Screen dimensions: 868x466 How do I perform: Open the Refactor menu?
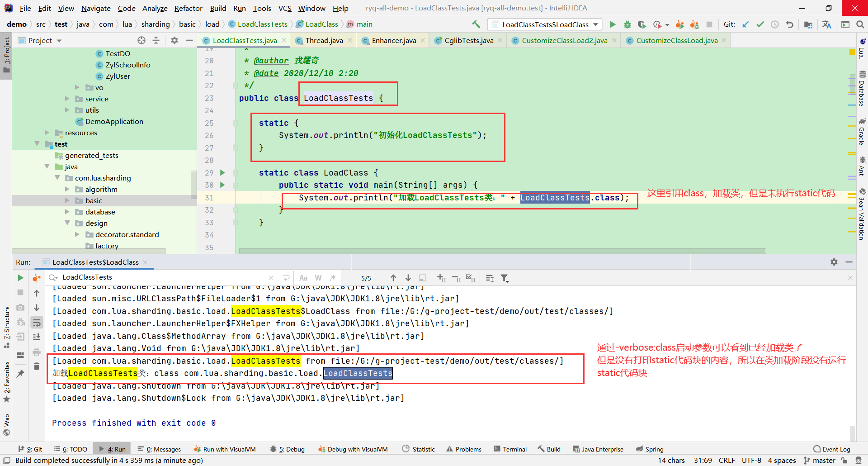(188, 8)
